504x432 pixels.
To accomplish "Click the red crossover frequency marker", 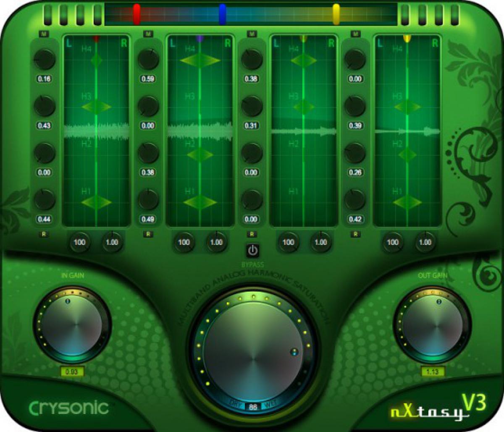I will coord(136,14).
